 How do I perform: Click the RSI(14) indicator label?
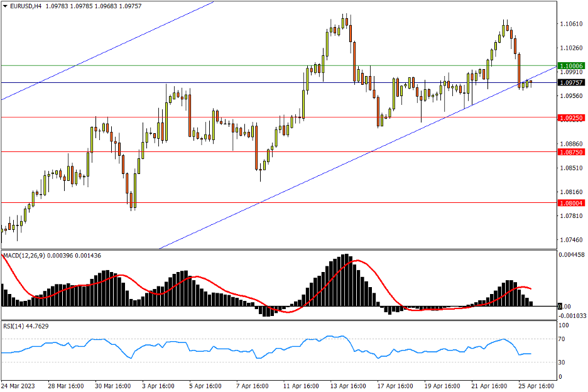tap(14, 326)
